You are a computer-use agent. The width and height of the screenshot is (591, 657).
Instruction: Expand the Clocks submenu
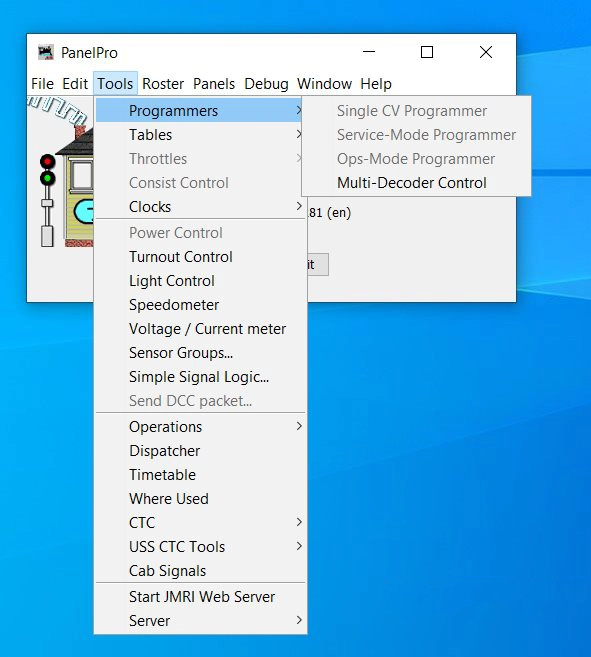(200, 207)
